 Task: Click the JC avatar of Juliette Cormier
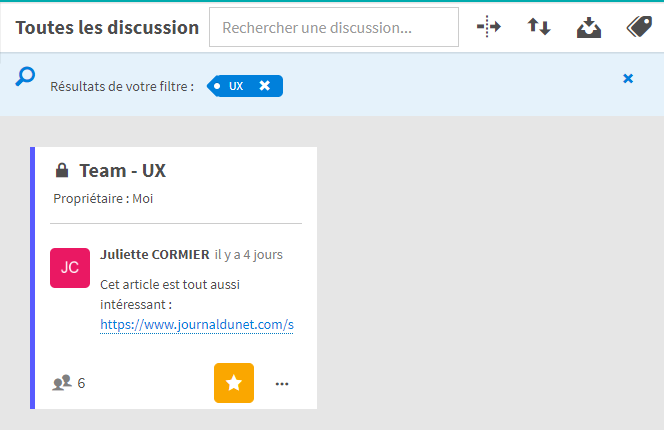point(70,268)
